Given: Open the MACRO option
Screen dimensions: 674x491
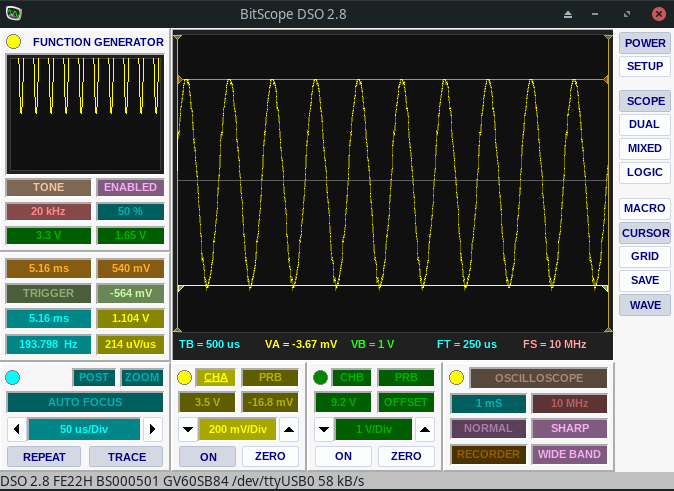Looking at the screenshot, I should (x=645, y=209).
